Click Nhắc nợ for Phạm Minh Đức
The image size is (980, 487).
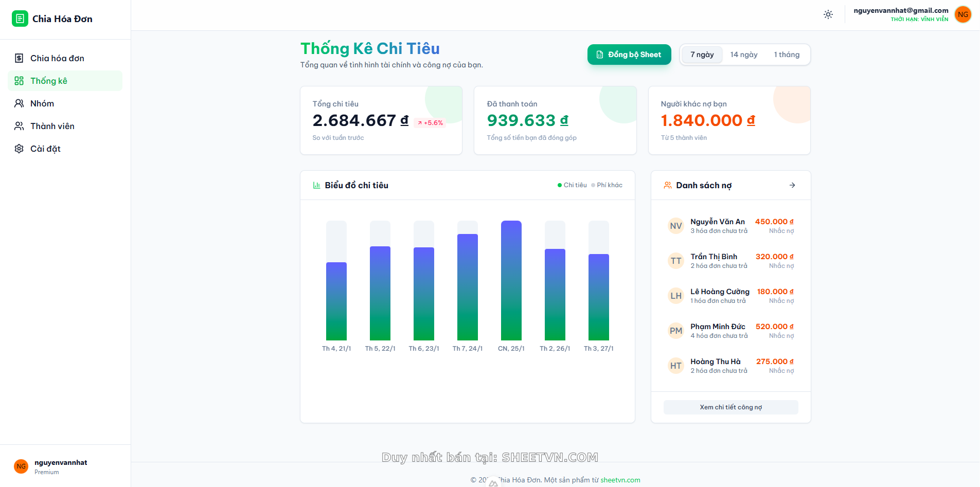pos(781,336)
